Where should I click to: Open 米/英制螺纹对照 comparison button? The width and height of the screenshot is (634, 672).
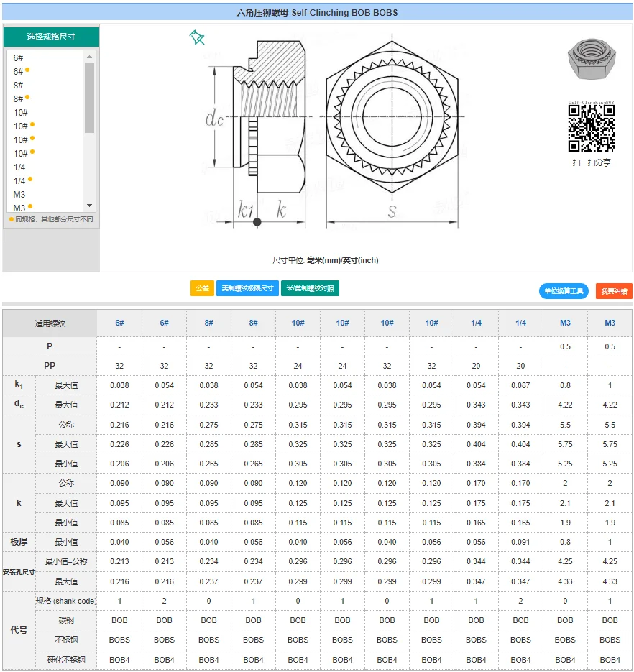click(310, 288)
